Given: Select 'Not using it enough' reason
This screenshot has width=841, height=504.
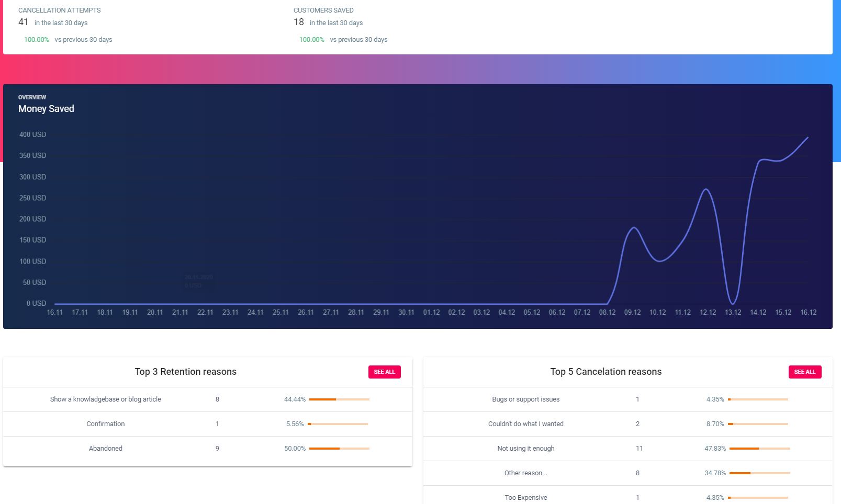Looking at the screenshot, I should [526, 448].
